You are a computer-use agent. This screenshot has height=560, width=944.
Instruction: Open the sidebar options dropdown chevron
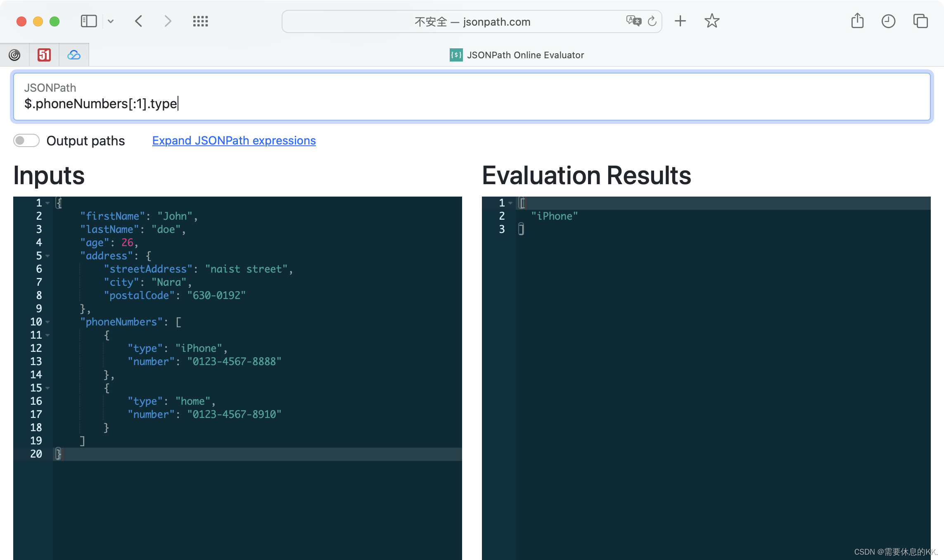[x=111, y=21]
